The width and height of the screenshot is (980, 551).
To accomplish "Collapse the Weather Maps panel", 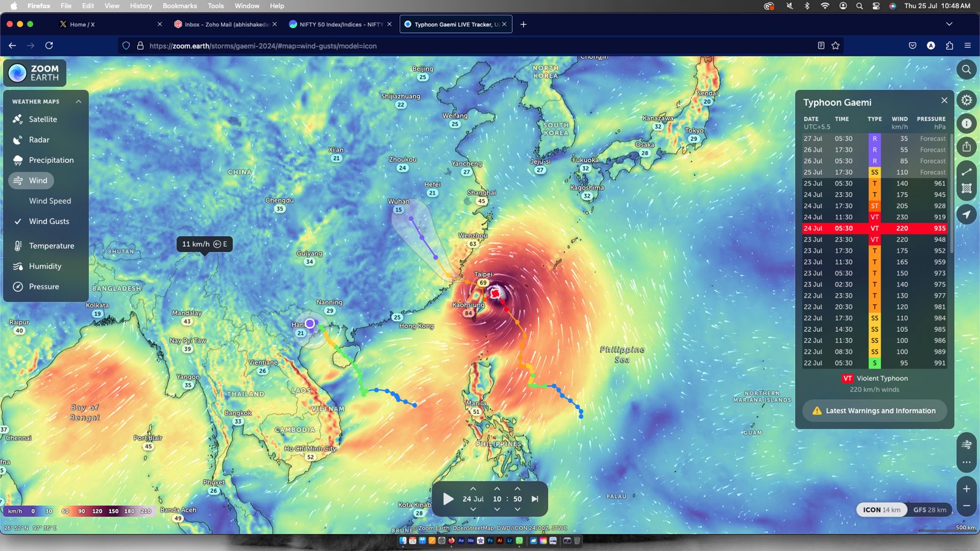I will point(78,102).
